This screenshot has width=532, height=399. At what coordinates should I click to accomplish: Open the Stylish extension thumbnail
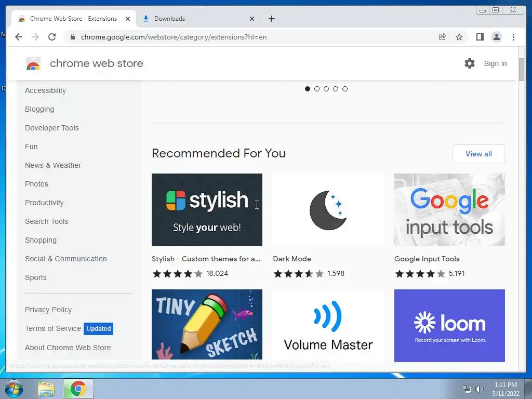coord(207,210)
